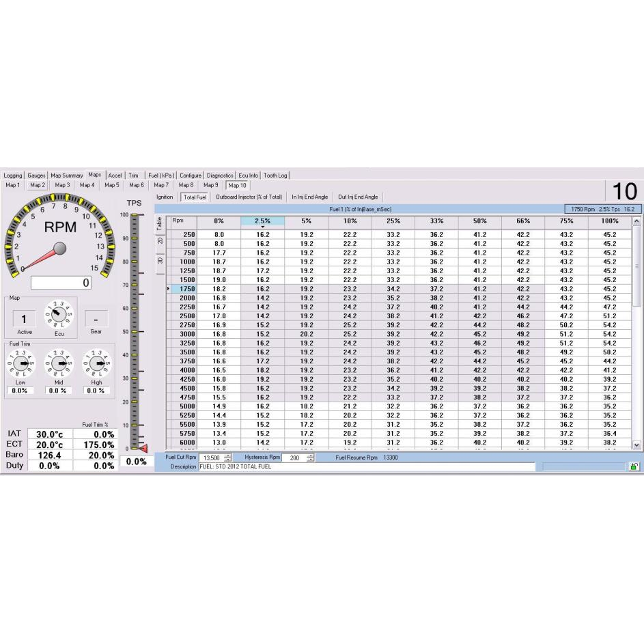Click the Low fuel trim dial
This screenshot has width=644, height=644.
[x=22, y=363]
